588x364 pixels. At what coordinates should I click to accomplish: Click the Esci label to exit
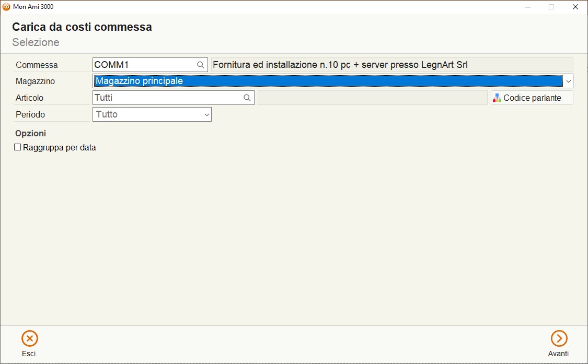29,354
